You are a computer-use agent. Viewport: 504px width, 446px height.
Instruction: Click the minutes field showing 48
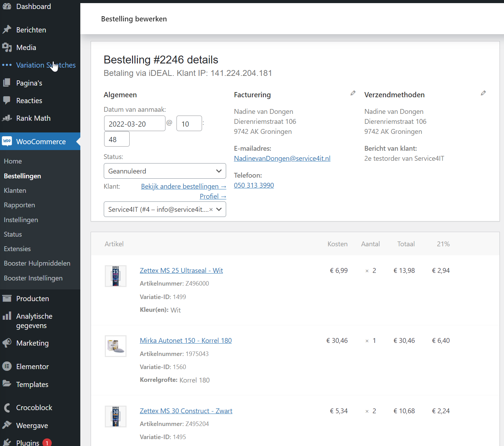[x=117, y=139]
